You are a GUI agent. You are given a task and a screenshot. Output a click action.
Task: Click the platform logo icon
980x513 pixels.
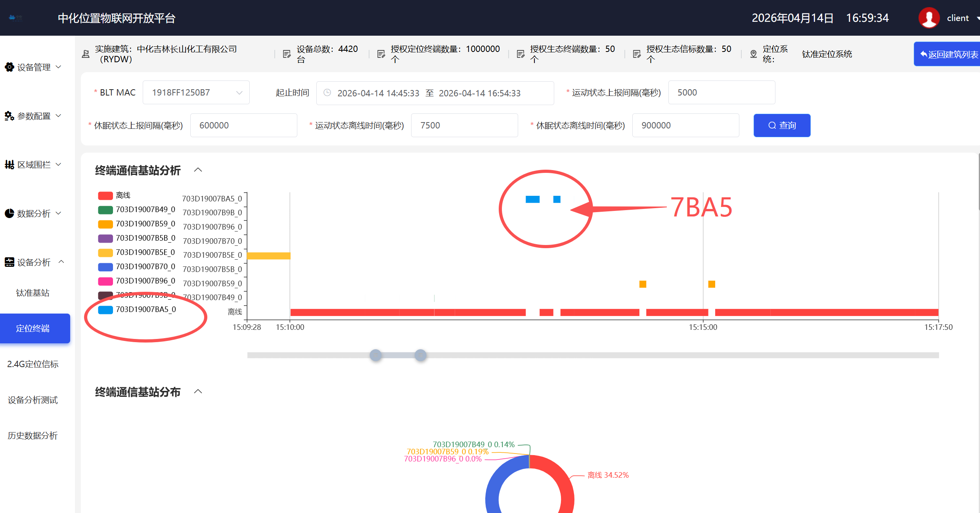coord(16,18)
